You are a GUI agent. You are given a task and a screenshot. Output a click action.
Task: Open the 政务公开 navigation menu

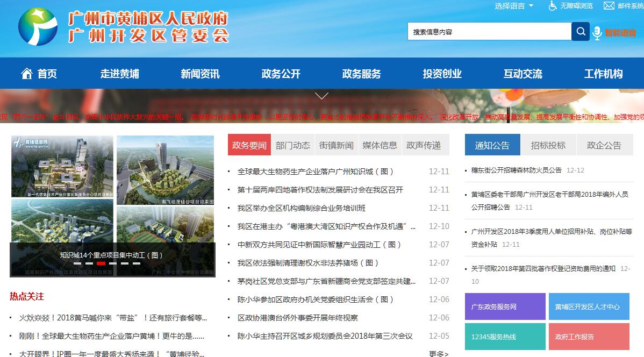(x=281, y=74)
